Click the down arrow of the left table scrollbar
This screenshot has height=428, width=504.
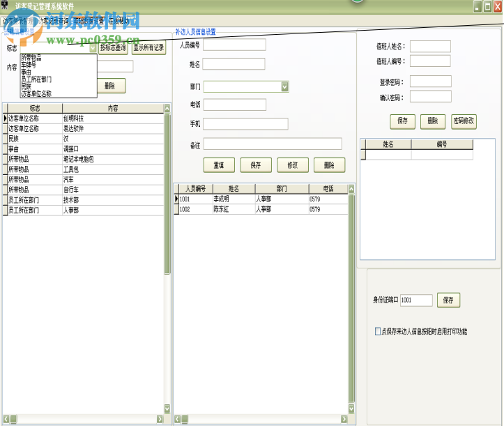[167, 408]
